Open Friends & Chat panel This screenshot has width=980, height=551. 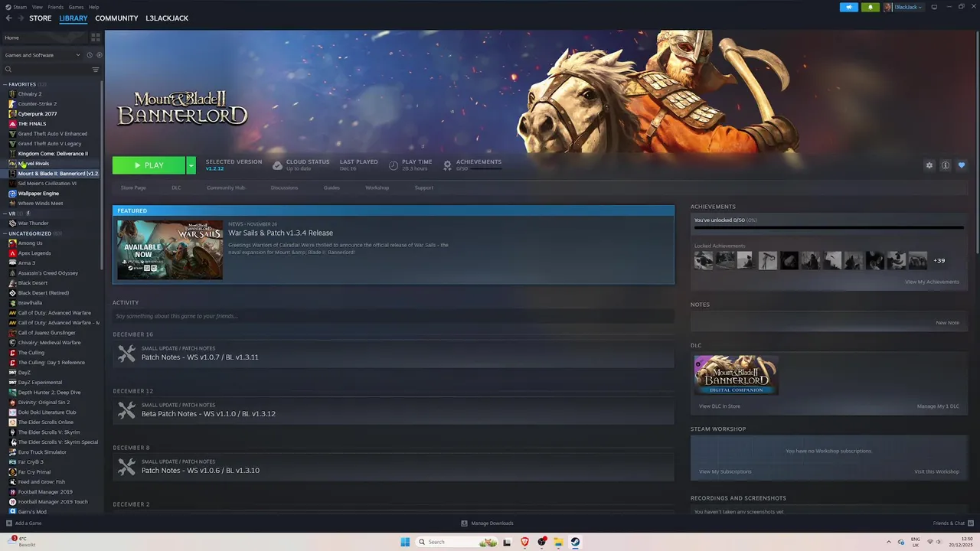(952, 523)
